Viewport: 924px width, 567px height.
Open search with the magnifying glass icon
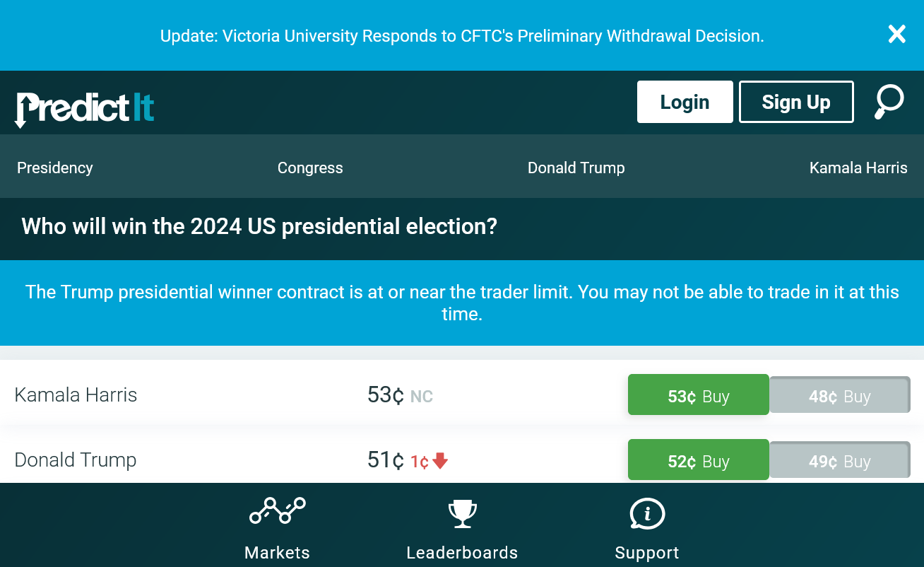point(889,102)
